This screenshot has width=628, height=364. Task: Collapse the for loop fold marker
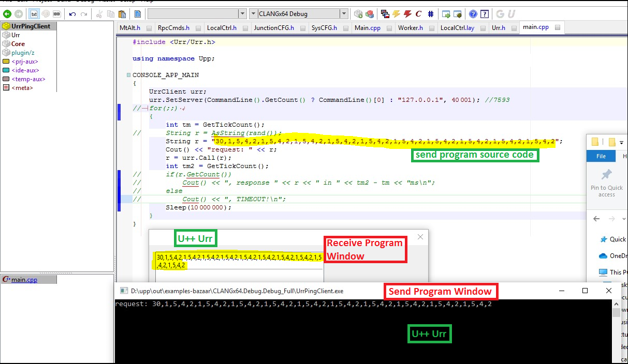coord(145,109)
